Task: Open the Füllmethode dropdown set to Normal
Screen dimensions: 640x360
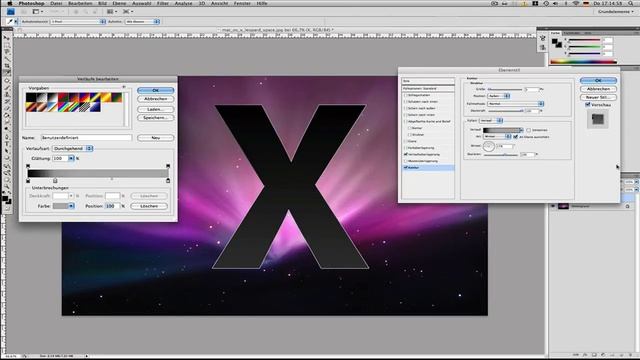Action: point(516,104)
